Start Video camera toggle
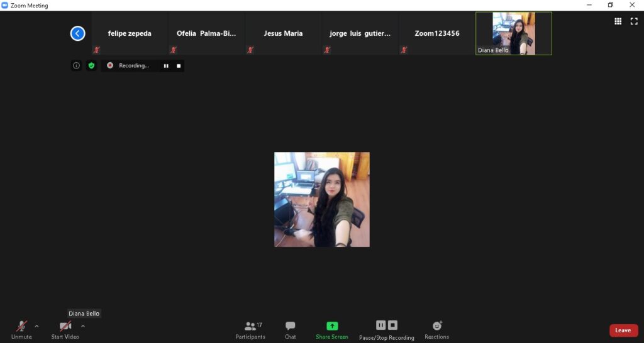644x343 pixels. [x=65, y=330]
